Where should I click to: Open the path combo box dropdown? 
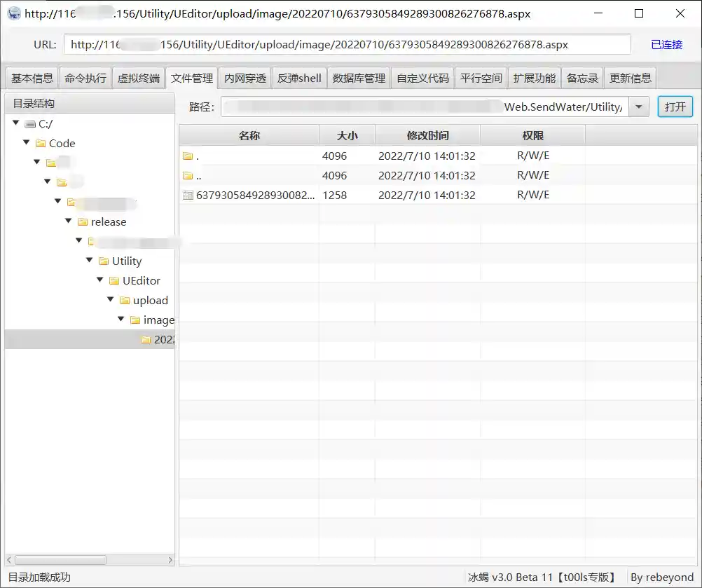coord(638,107)
